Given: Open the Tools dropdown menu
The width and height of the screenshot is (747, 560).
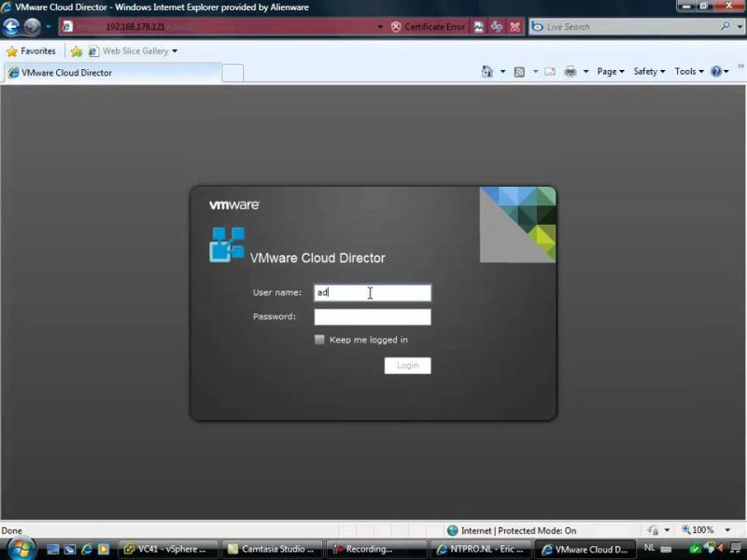Looking at the screenshot, I should coord(687,70).
